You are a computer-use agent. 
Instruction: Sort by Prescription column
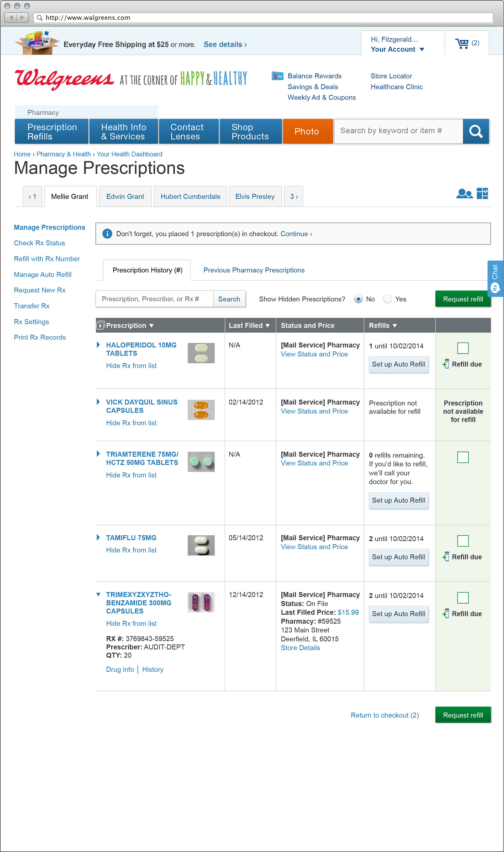point(130,326)
